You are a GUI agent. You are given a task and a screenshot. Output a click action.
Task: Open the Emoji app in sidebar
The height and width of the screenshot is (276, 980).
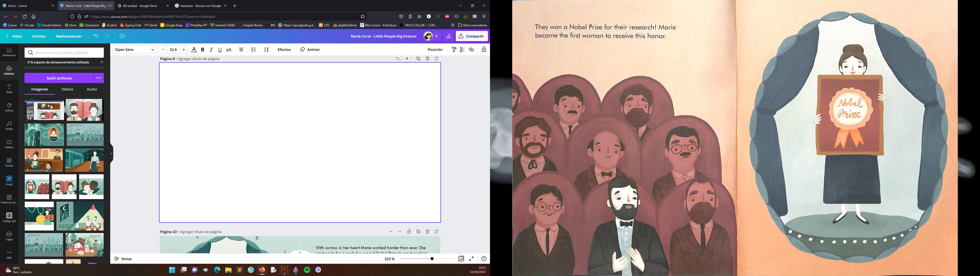(x=9, y=181)
